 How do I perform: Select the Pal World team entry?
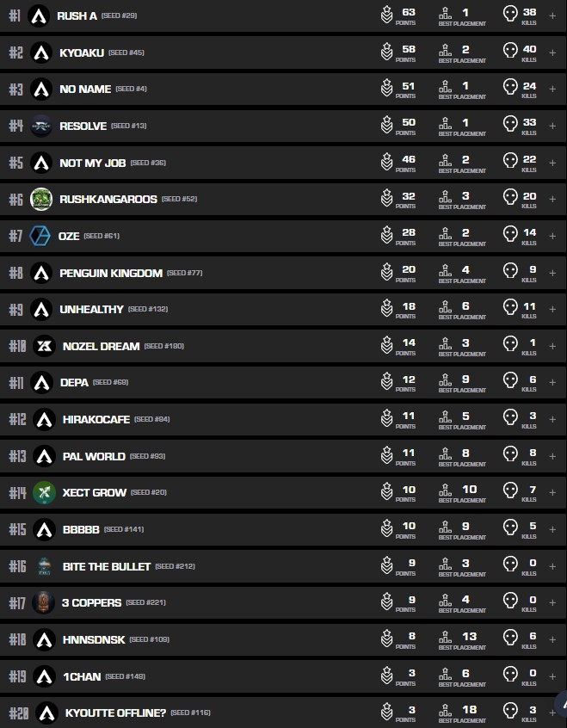coord(93,456)
